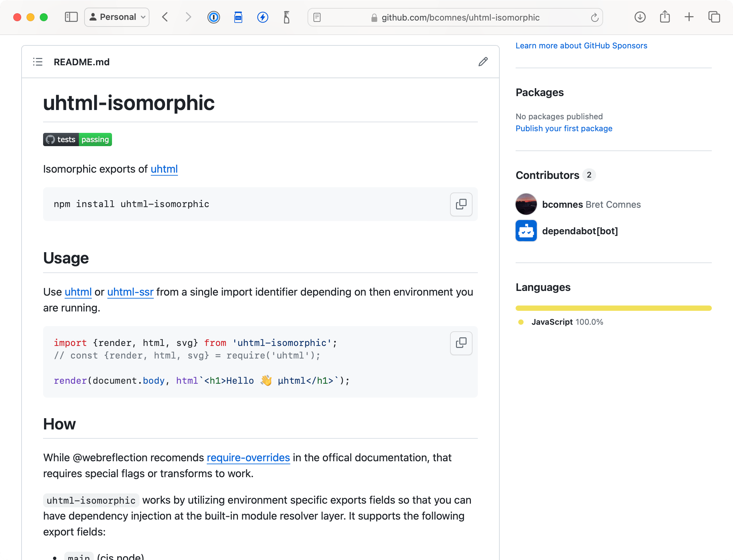Go forward to next page
Image resolution: width=733 pixels, height=560 pixels.
coord(188,17)
